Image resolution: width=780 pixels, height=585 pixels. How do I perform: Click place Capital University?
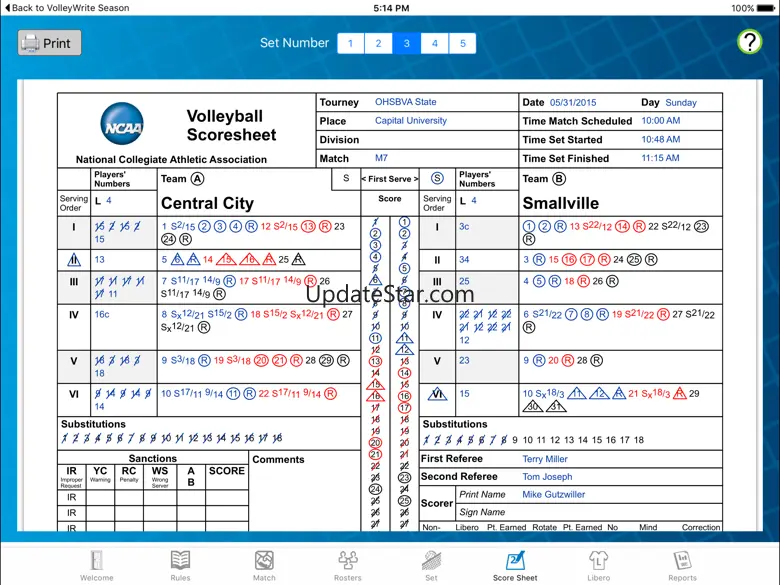click(x=411, y=121)
